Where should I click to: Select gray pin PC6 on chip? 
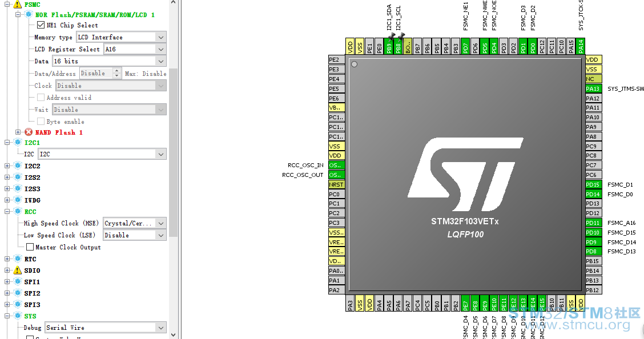pyautogui.click(x=594, y=175)
